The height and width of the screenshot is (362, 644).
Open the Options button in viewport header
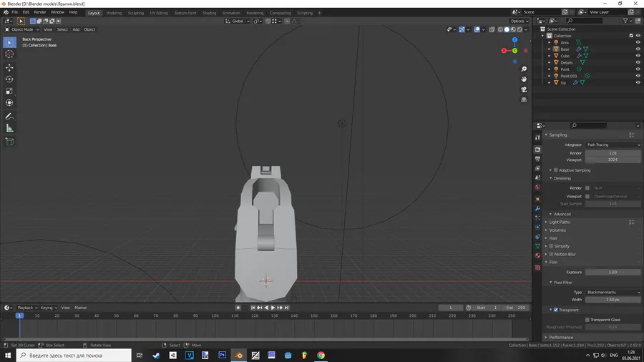[519, 21]
